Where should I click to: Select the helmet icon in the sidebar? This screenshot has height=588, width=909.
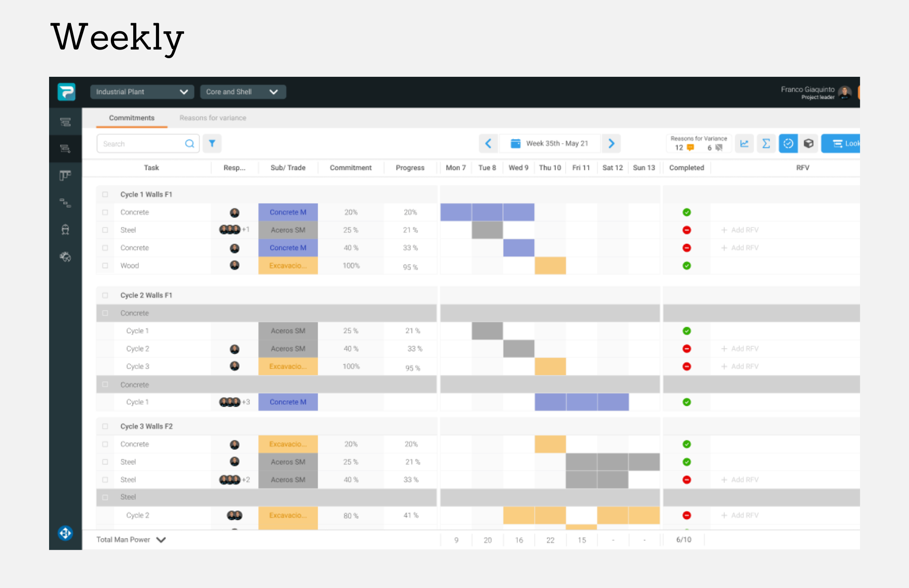point(65,229)
